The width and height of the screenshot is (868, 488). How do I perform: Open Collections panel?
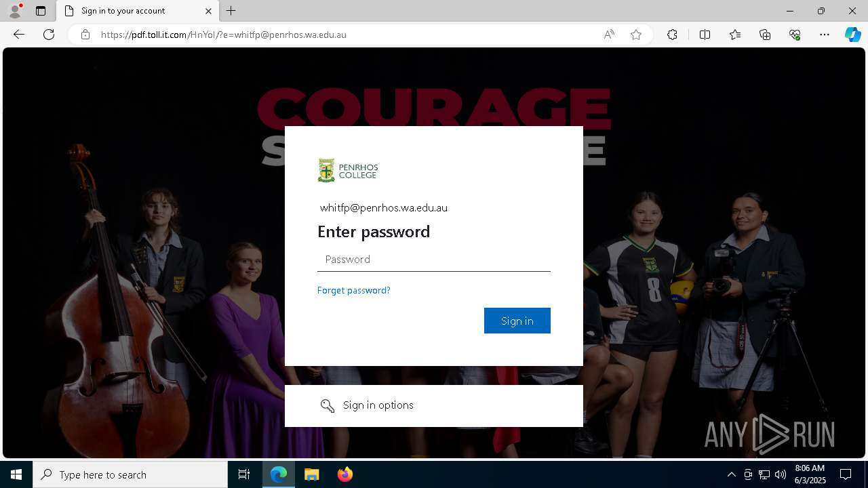click(x=765, y=35)
